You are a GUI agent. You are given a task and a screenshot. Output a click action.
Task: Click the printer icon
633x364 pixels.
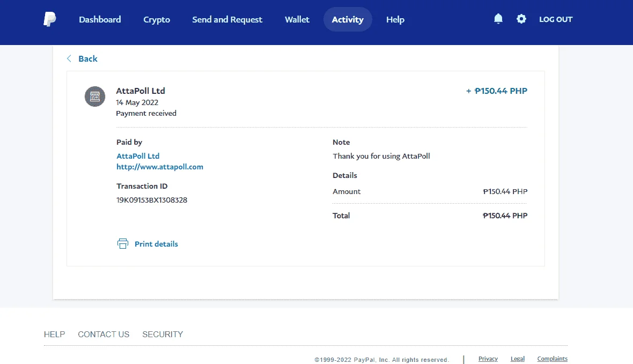[x=123, y=244]
